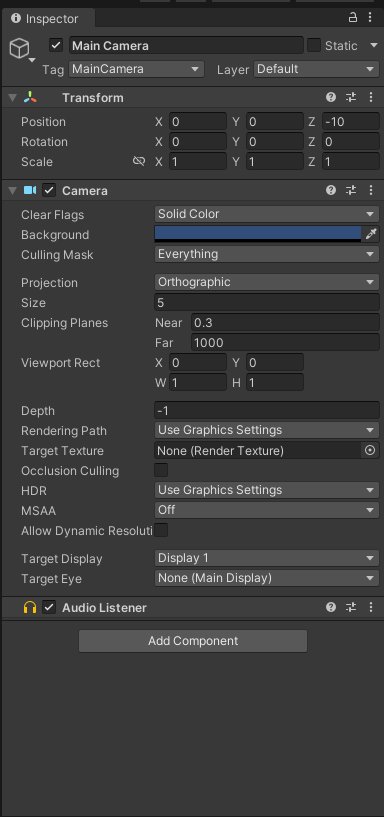Click Viewport Rect X field

pos(197,362)
